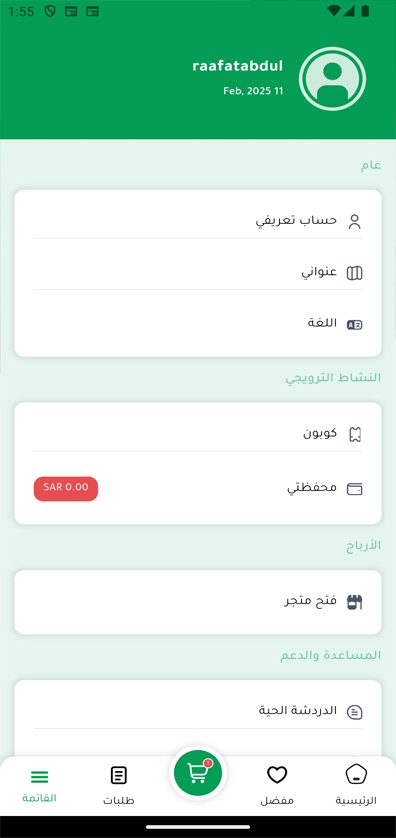Tap the wallet icon beside محفظتي

point(355,489)
